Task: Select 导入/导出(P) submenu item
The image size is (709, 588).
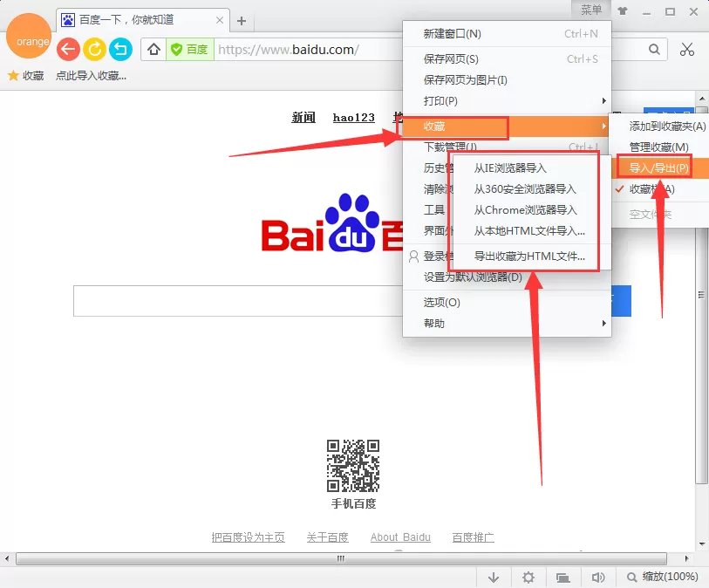Action: point(661,168)
